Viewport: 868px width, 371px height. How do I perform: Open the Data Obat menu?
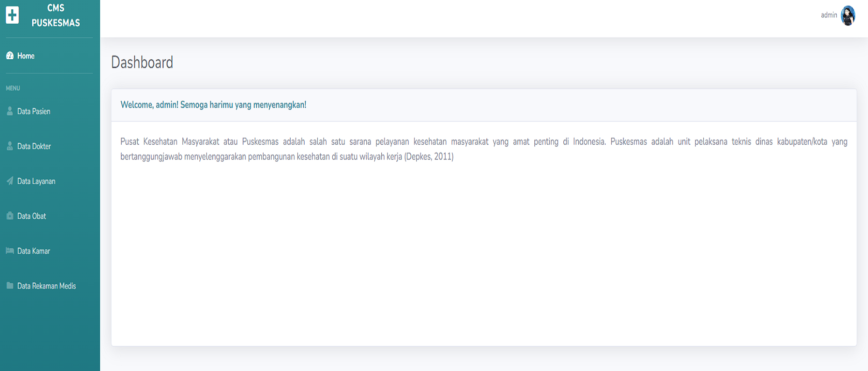32,216
